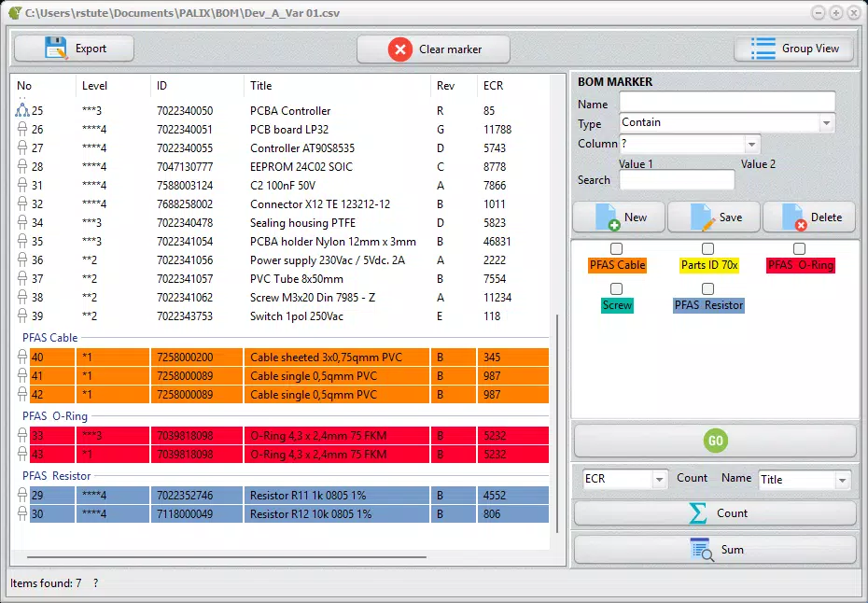Click the No column header
Screen dimensions: 868x603
point(43,86)
